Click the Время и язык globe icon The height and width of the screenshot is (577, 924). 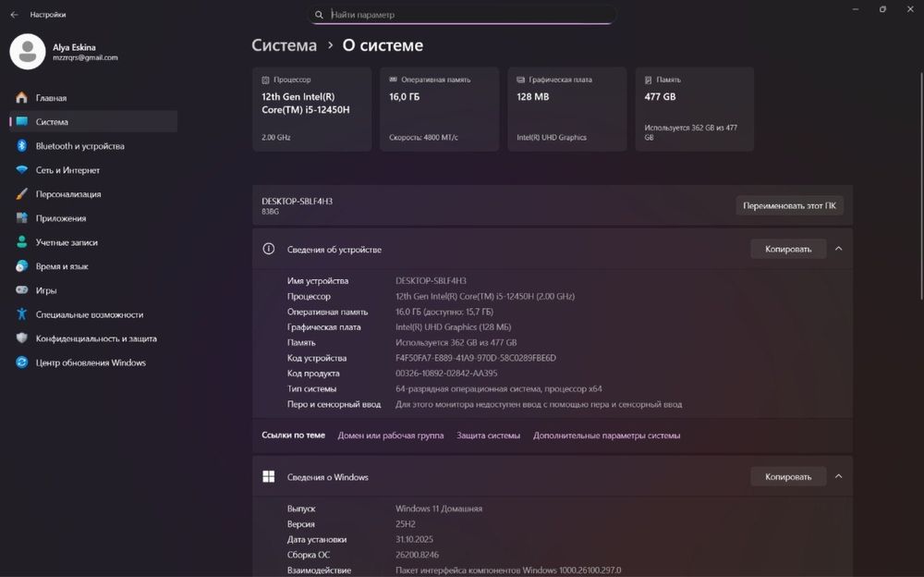22,266
